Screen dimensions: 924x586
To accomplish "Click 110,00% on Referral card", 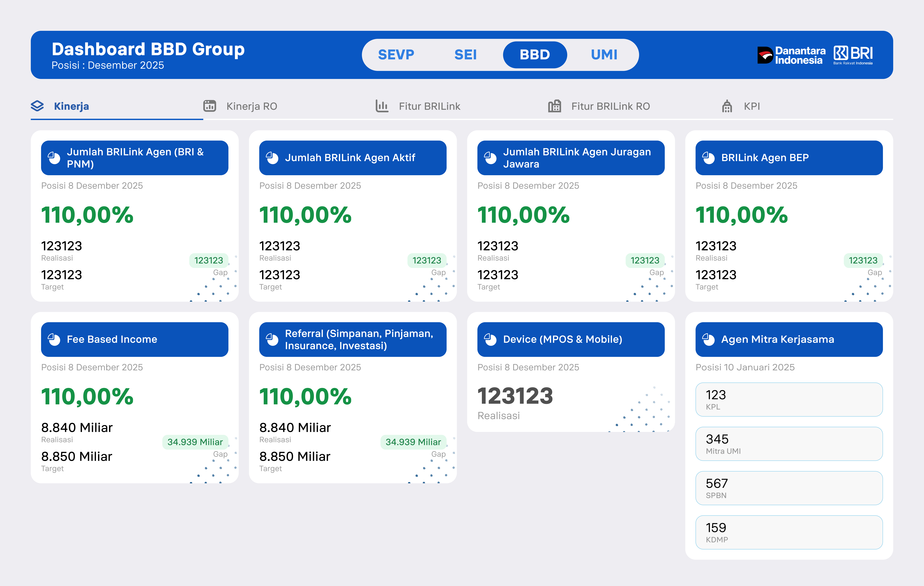I will tap(305, 396).
